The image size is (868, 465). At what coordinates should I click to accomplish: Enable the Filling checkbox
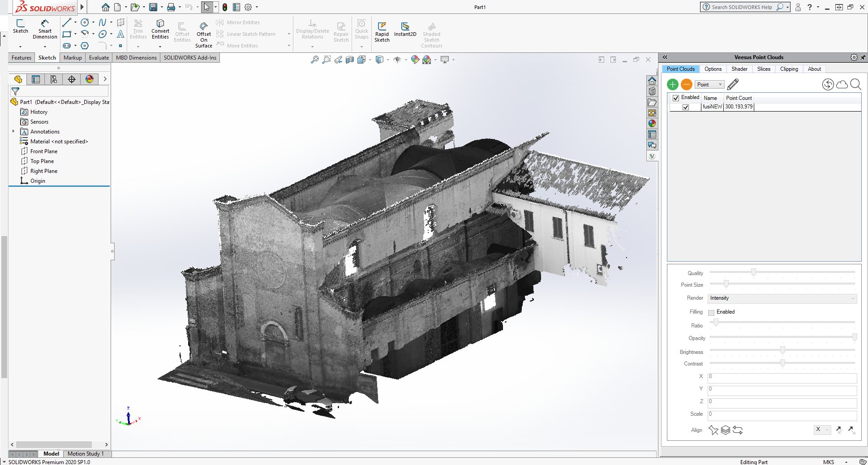[x=711, y=312]
